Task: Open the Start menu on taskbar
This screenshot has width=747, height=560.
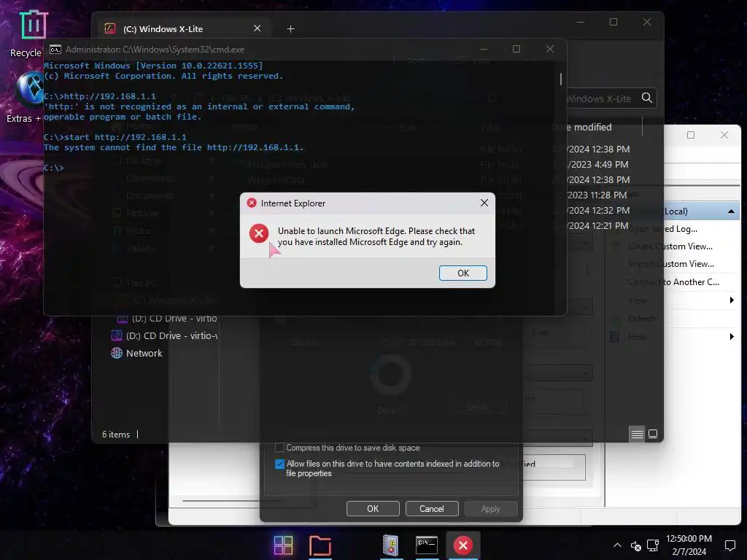Action: [283, 545]
